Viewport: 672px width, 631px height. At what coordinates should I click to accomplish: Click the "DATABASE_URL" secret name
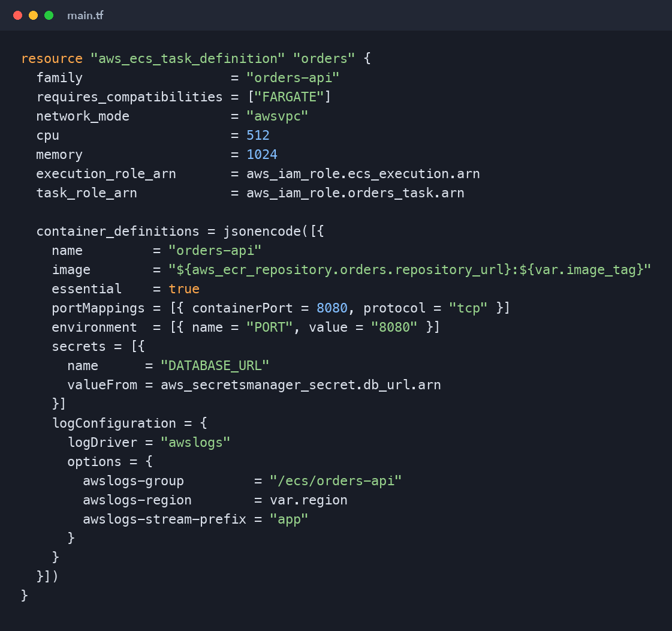(215, 366)
